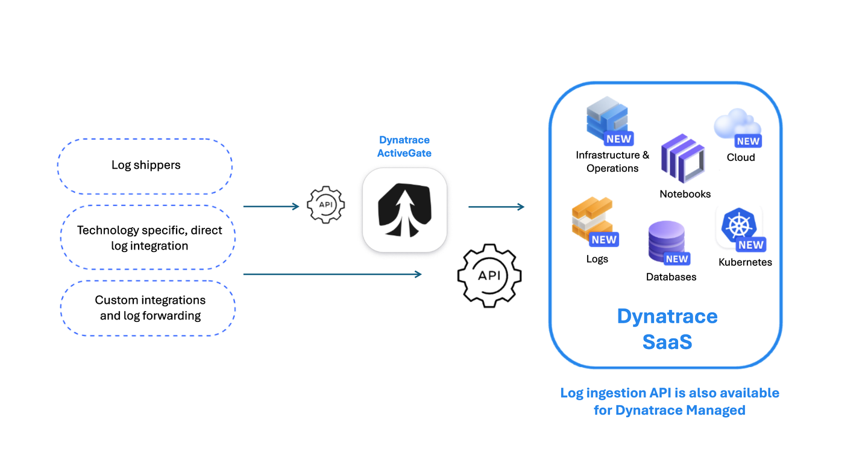Click the Notebooks label

[x=685, y=194]
